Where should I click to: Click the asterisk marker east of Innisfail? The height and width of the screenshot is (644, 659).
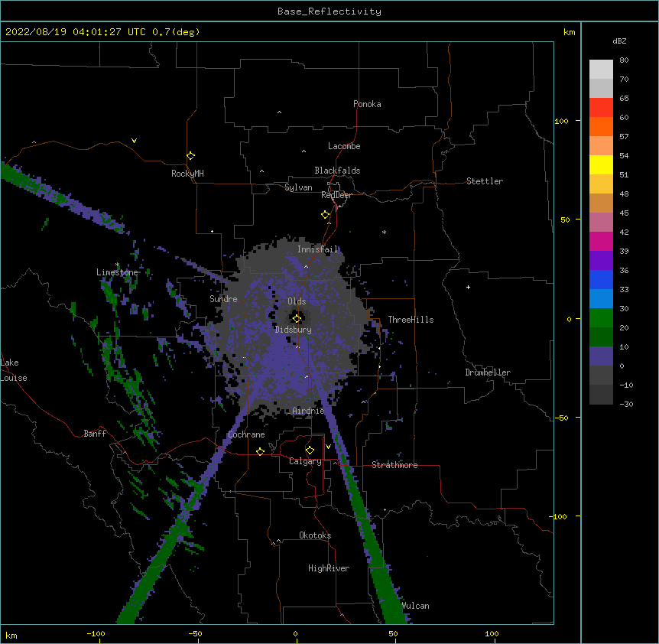384,232
